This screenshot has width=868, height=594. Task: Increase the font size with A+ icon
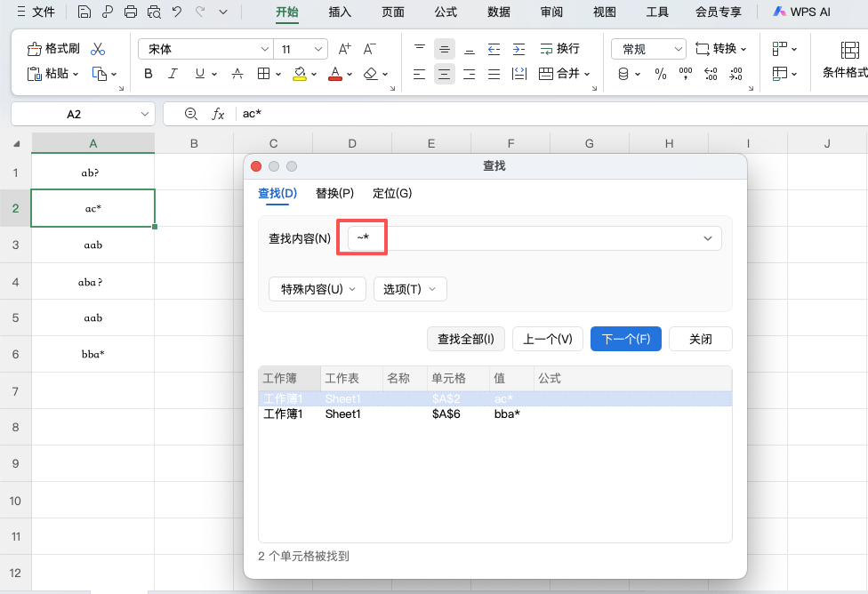pyautogui.click(x=343, y=48)
